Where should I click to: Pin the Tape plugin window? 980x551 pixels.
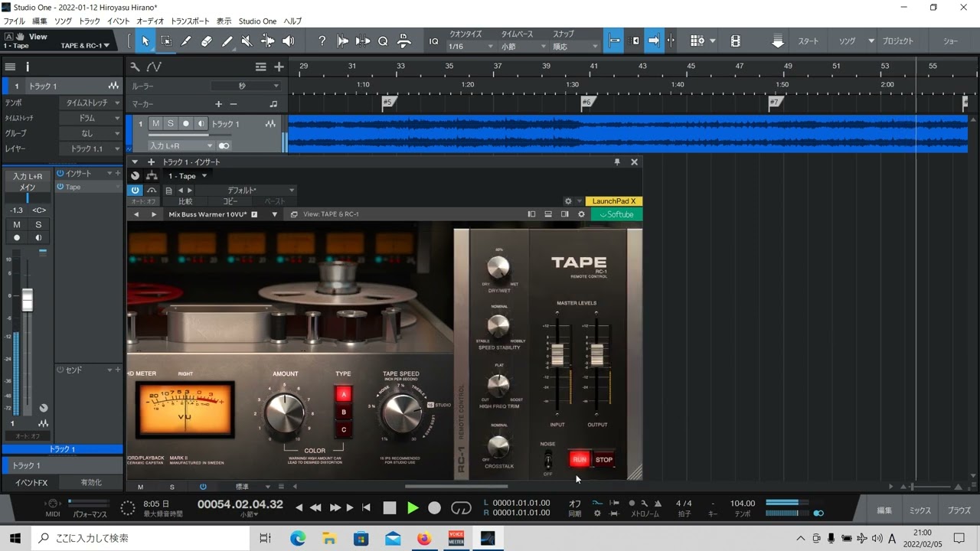click(x=617, y=162)
